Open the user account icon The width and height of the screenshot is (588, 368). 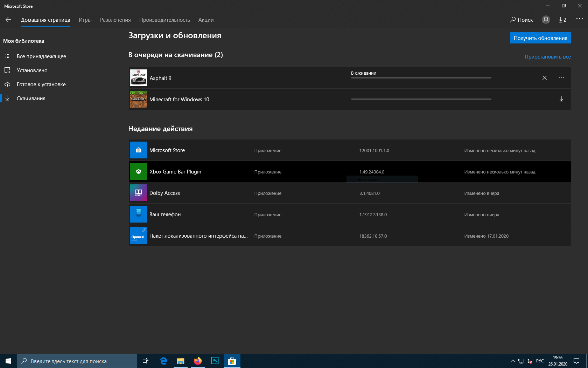pos(546,20)
